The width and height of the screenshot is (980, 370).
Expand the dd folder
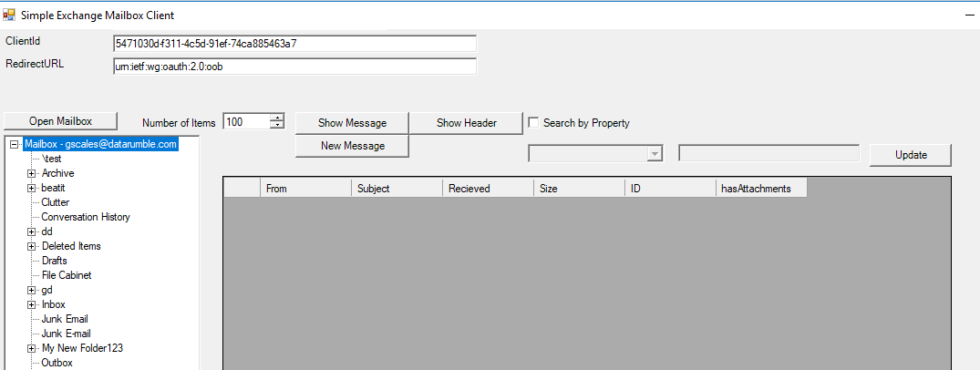click(x=31, y=231)
